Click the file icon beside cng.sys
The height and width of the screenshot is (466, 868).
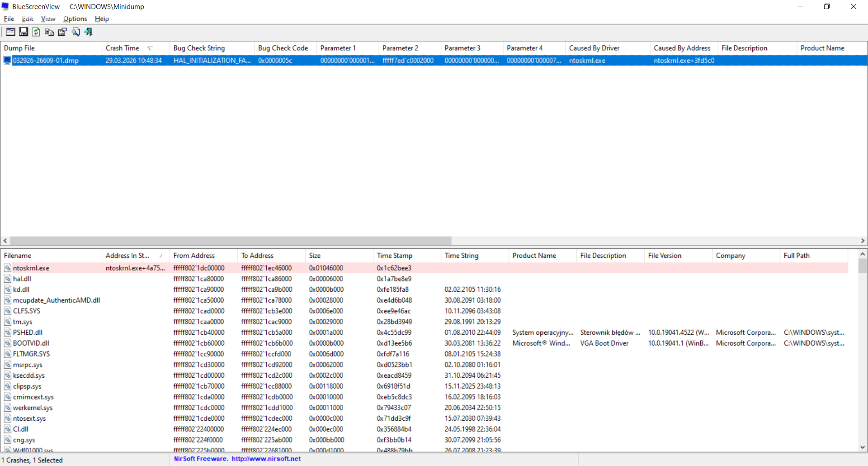tap(8, 440)
